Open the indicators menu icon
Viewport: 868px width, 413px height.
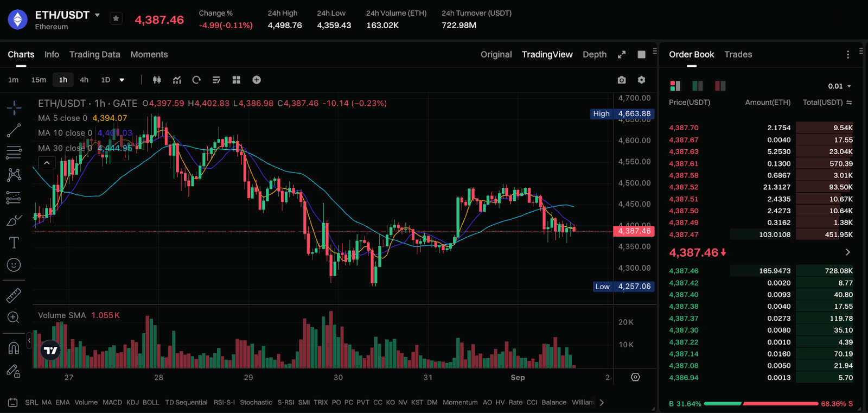click(x=177, y=80)
